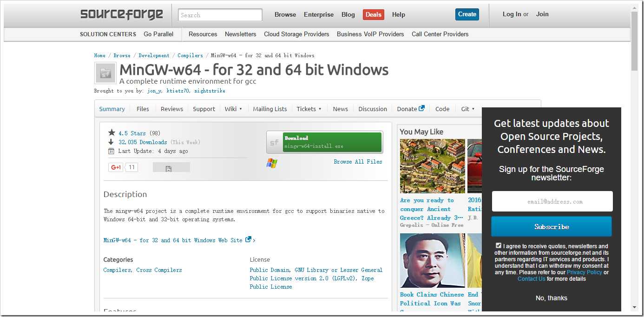Image resolution: width=644 pixels, height=317 pixels.
Task: Open the Browse All Files link
Action: [x=358, y=162]
